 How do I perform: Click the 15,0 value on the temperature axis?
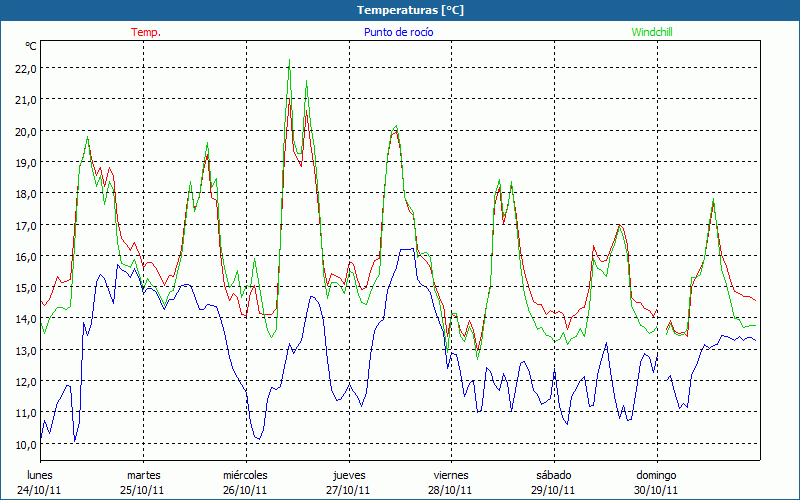click(24, 287)
